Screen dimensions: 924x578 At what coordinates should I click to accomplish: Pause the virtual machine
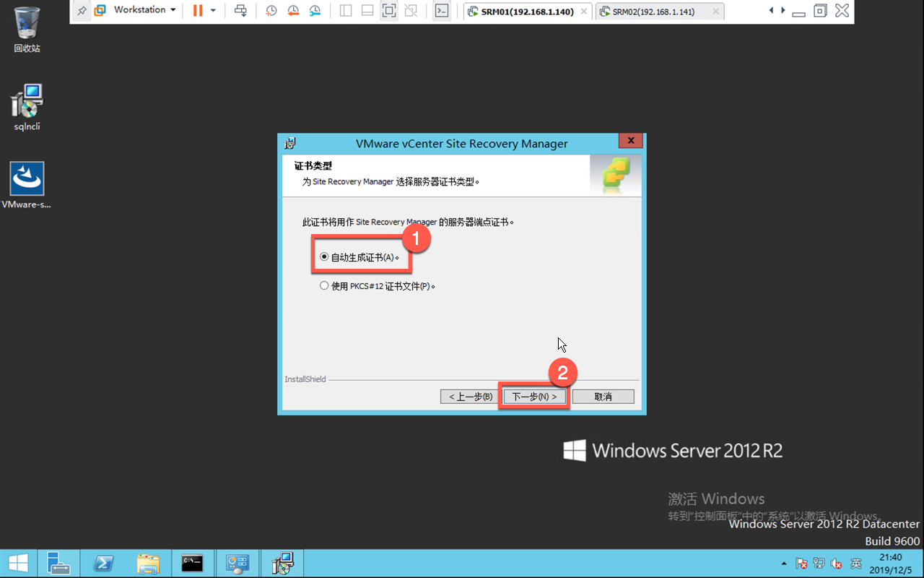click(x=198, y=11)
